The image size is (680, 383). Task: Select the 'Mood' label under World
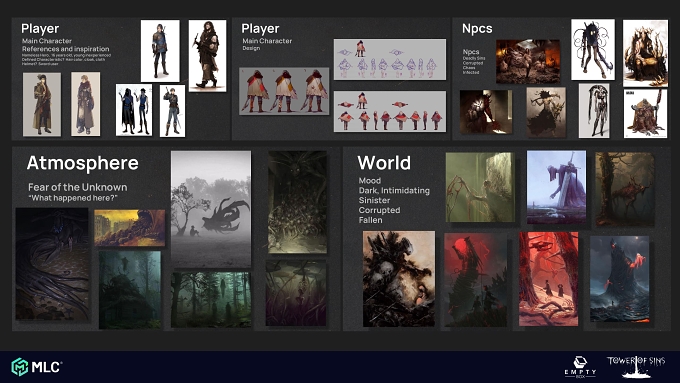(370, 181)
